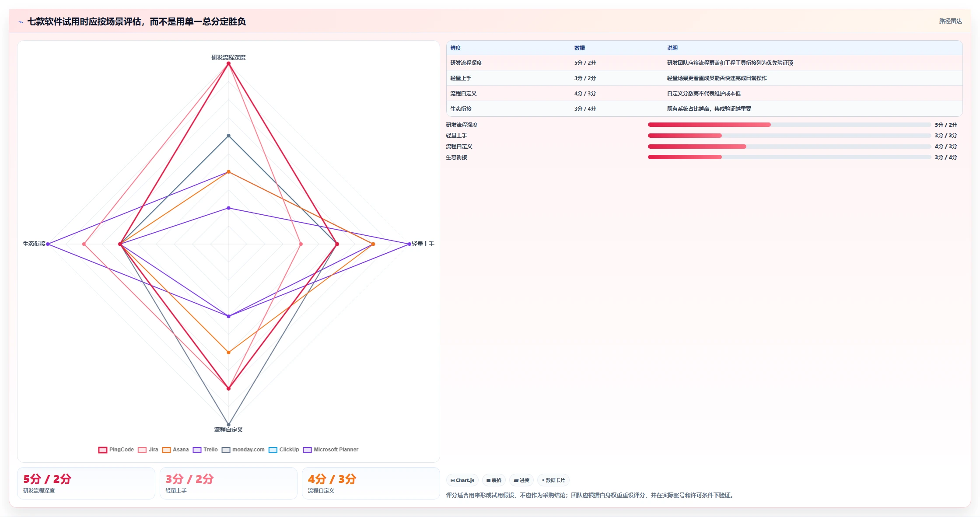Click the note 轻量场景更看重成员能否快速完成日常操作
The image size is (980, 517).
717,78
